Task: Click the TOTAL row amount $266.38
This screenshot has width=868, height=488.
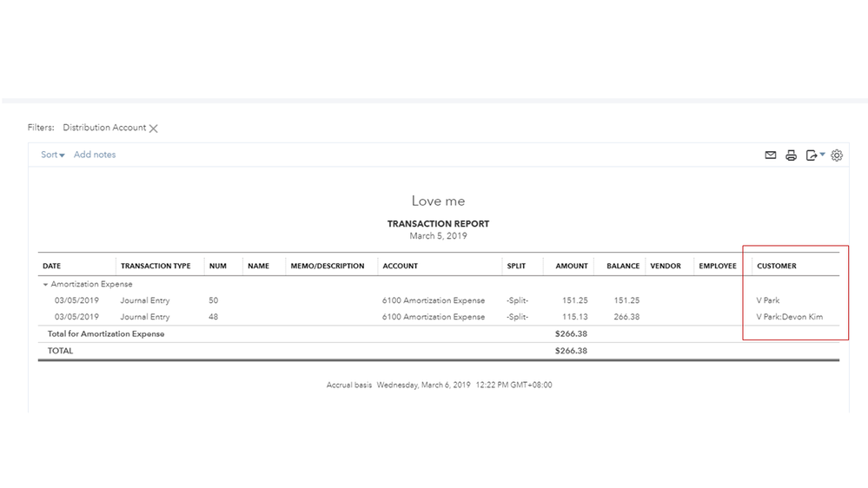Action: coord(571,351)
